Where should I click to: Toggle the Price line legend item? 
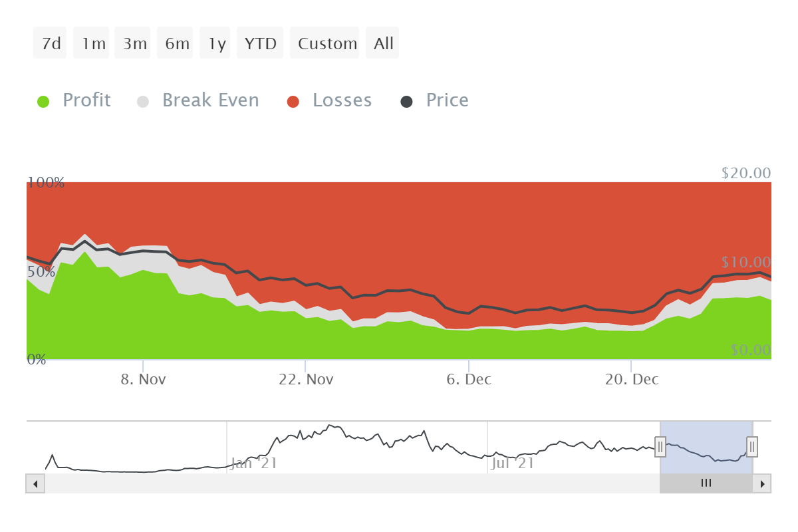(447, 100)
